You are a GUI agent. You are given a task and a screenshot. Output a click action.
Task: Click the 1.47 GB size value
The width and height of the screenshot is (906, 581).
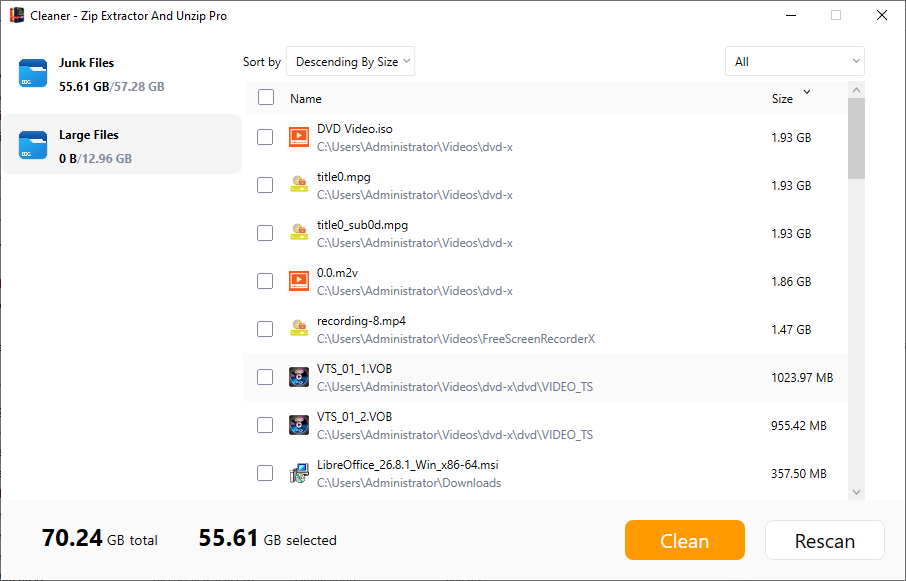point(791,330)
